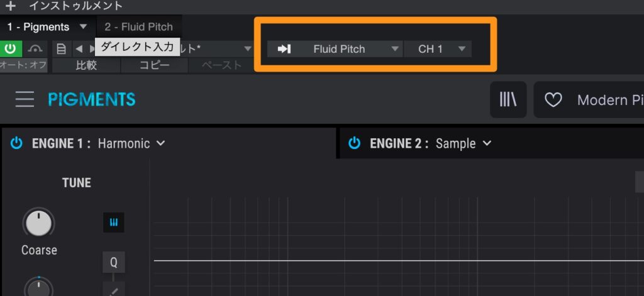Toggle Engine 2 power on or off
The width and height of the screenshot is (644, 296).
355,143
